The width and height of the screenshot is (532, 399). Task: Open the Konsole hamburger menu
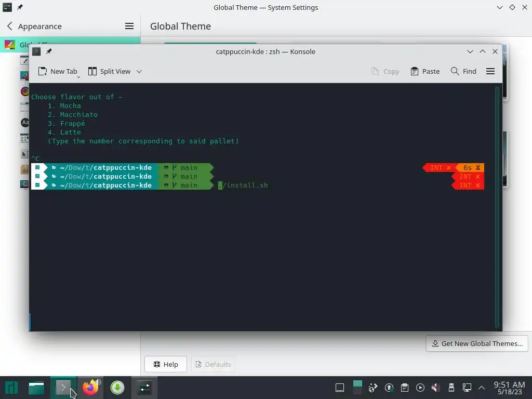490,71
